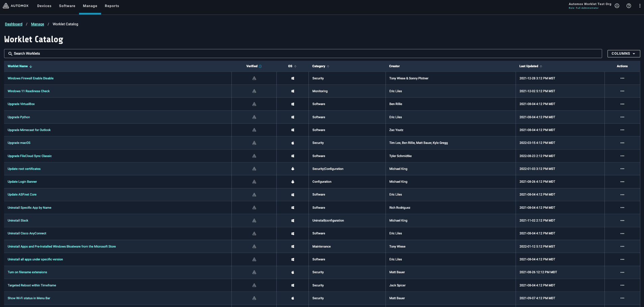The height and width of the screenshot is (307, 644).
Task: Open actions menu for Uninstall Specific App by Name
Action: [x=622, y=208]
